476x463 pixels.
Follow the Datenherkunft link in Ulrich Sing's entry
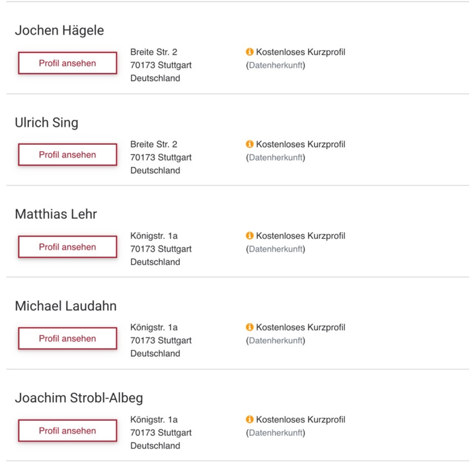click(276, 157)
